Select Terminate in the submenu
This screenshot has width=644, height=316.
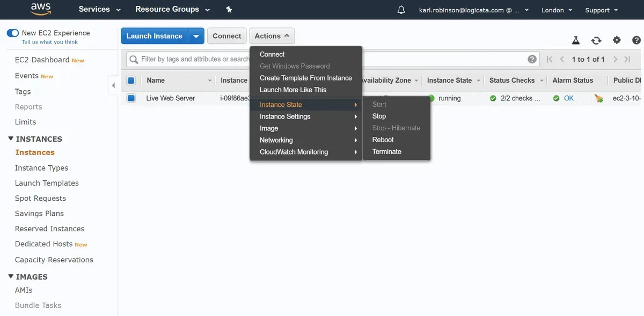coord(386,151)
